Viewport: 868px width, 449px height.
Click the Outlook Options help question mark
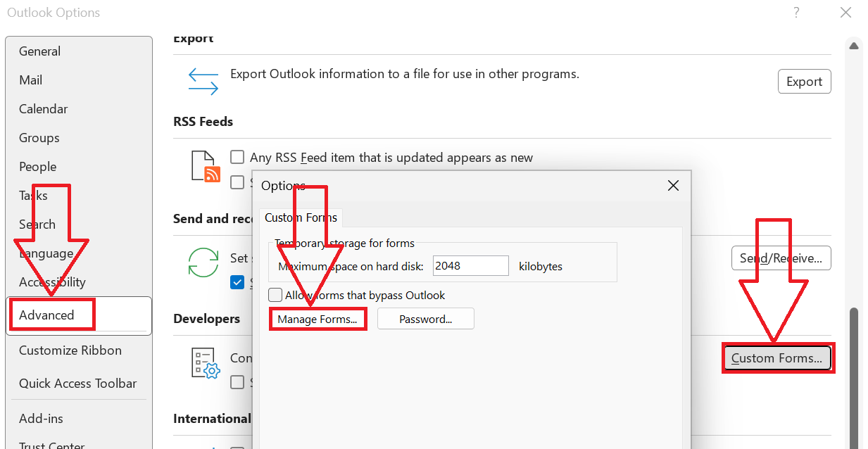tap(796, 13)
